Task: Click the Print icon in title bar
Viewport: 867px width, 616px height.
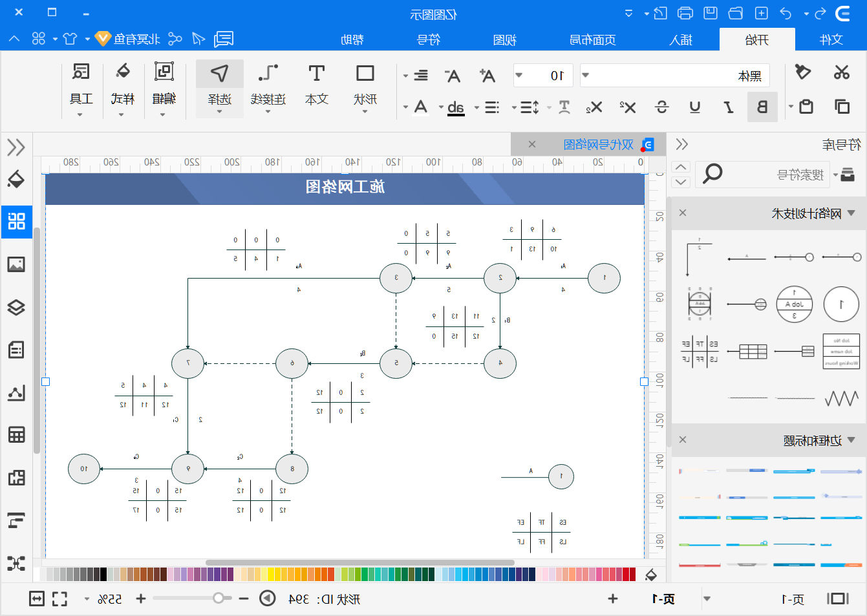Action: [x=685, y=13]
